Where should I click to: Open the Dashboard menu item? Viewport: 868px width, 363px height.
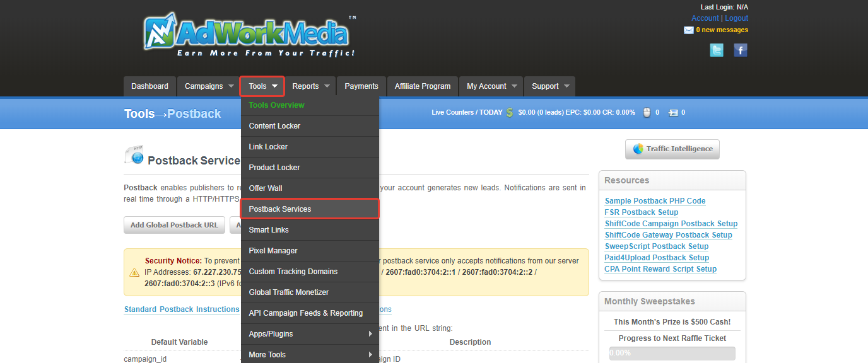[150, 86]
